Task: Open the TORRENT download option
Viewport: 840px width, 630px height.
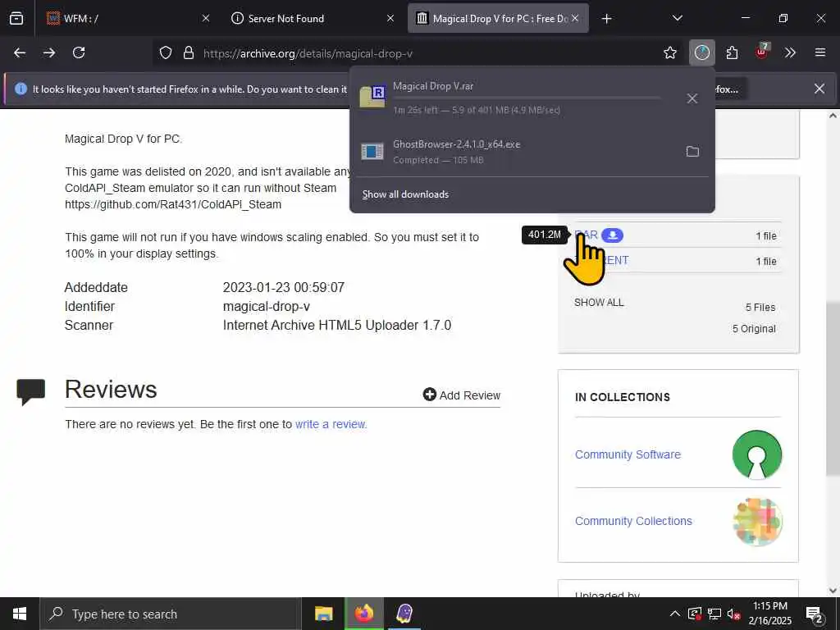Action: click(x=601, y=260)
